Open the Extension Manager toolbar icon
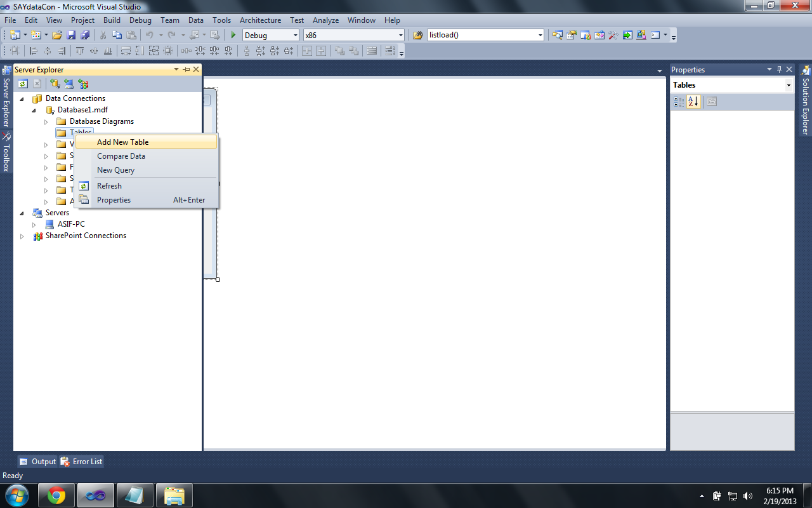 point(641,35)
